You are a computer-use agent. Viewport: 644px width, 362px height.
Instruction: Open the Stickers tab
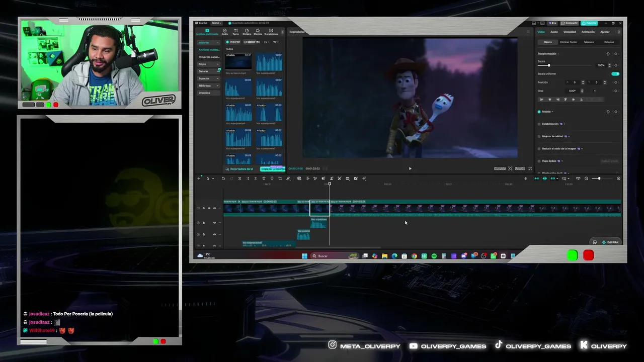[x=247, y=32]
